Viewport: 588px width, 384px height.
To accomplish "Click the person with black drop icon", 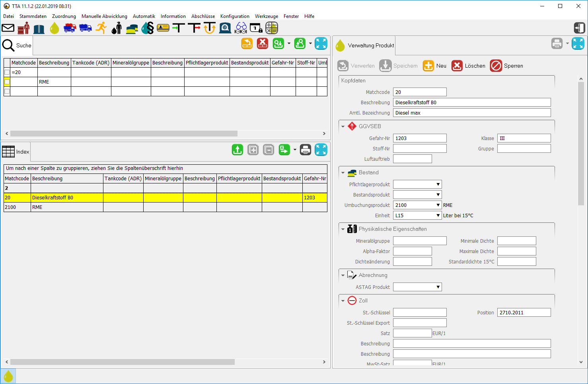I will point(117,28).
